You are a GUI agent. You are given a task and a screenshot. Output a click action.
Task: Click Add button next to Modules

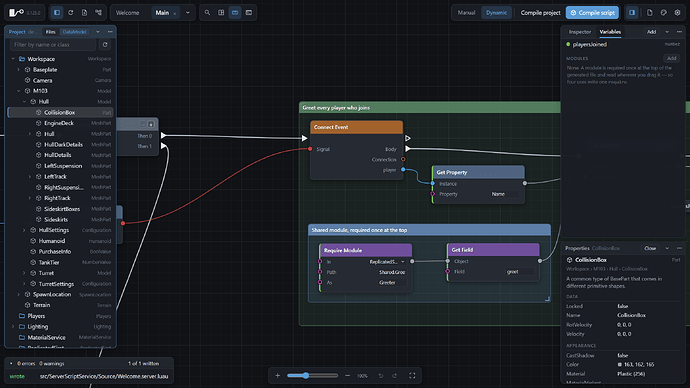(671, 58)
